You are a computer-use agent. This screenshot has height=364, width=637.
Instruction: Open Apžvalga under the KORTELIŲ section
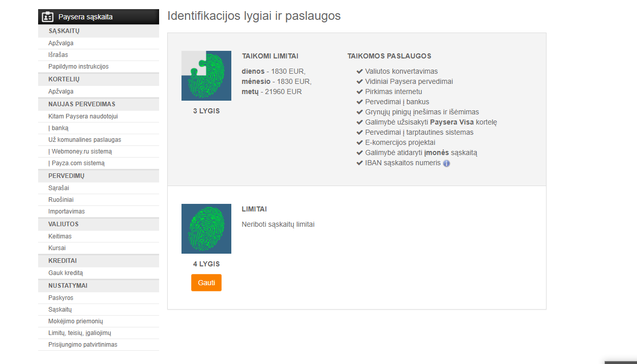pyautogui.click(x=61, y=92)
